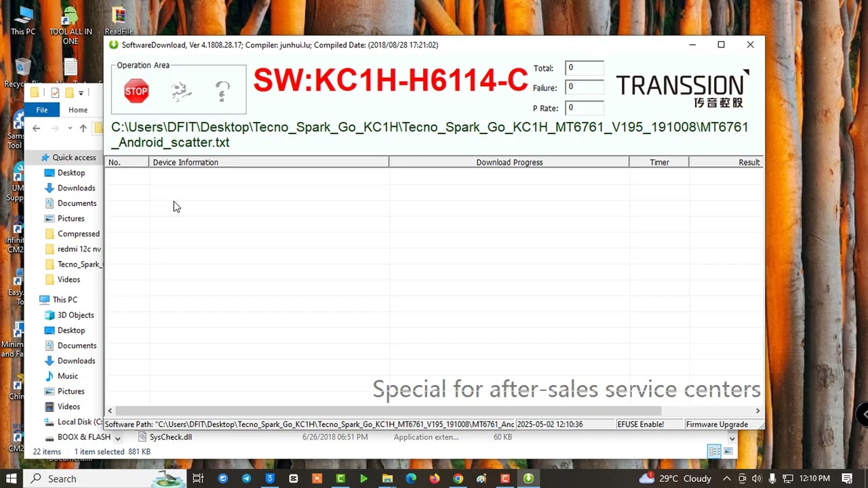868x488 pixels.
Task: Click the SoftwareDownload title bar app icon
Action: click(113, 45)
